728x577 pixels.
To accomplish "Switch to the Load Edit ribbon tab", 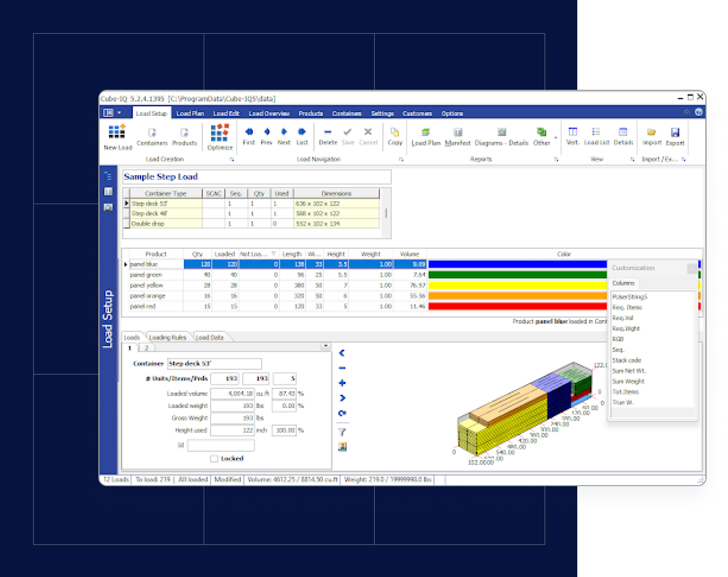I will click(226, 113).
